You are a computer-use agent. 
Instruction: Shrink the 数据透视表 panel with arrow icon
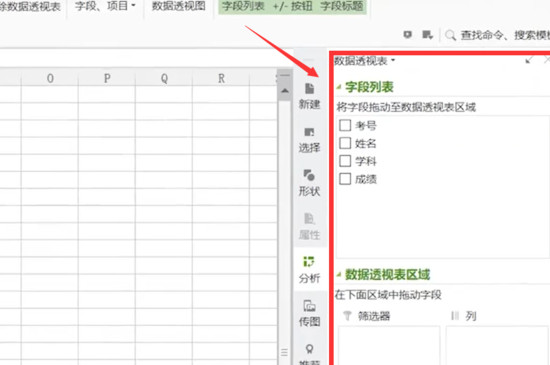[x=529, y=61]
